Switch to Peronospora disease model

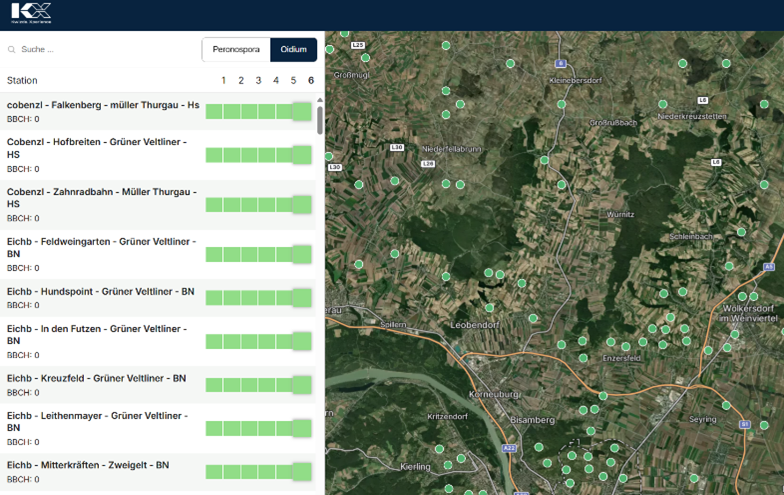click(236, 49)
